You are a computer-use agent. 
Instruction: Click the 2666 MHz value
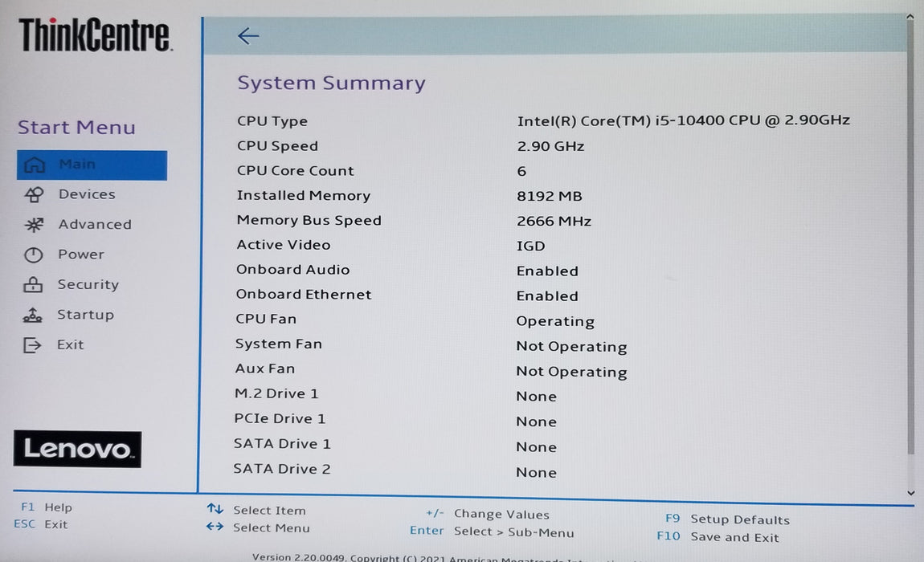554,222
